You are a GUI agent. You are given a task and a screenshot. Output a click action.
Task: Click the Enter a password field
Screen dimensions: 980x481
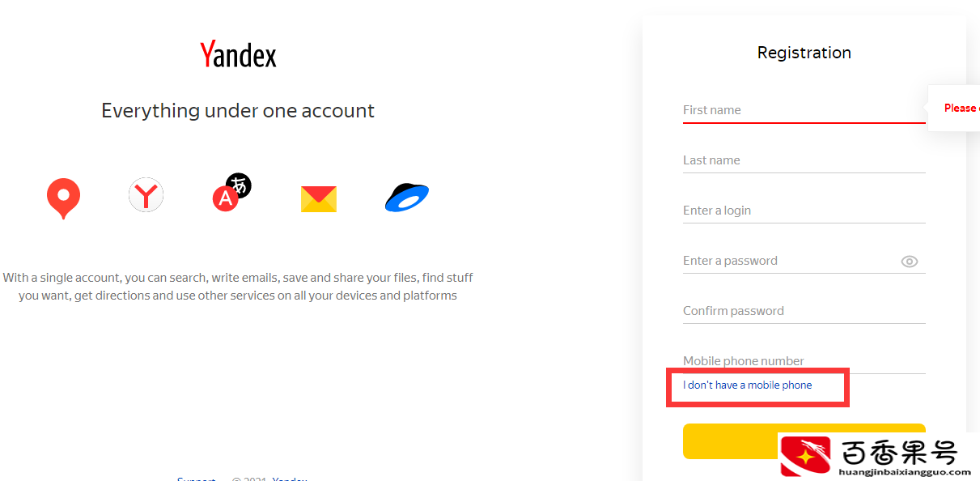pyautogui.click(x=791, y=261)
